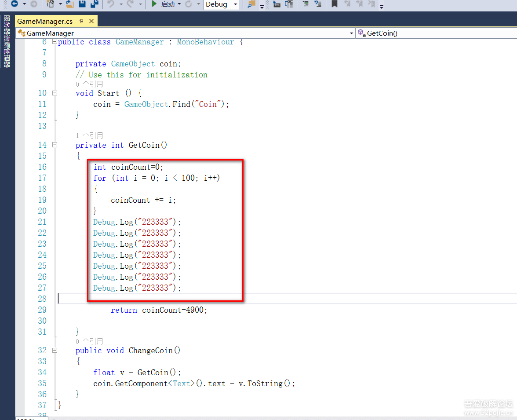Click the Refresh/Restart circular icon
517x420 pixels.
coord(189,4)
